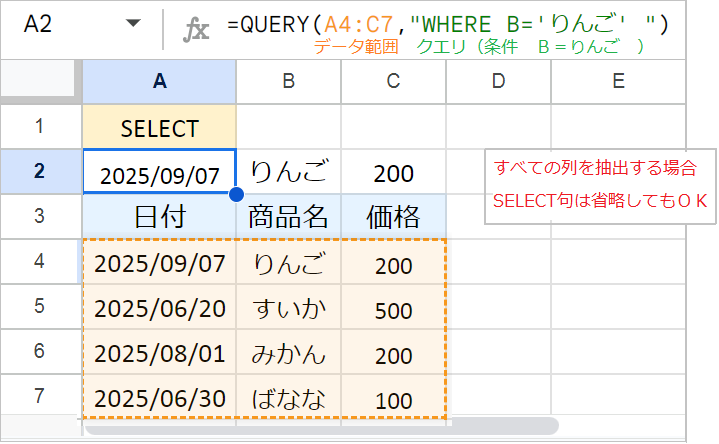Click cell B4 りんご
The height and width of the screenshot is (444, 719).
pos(288,262)
